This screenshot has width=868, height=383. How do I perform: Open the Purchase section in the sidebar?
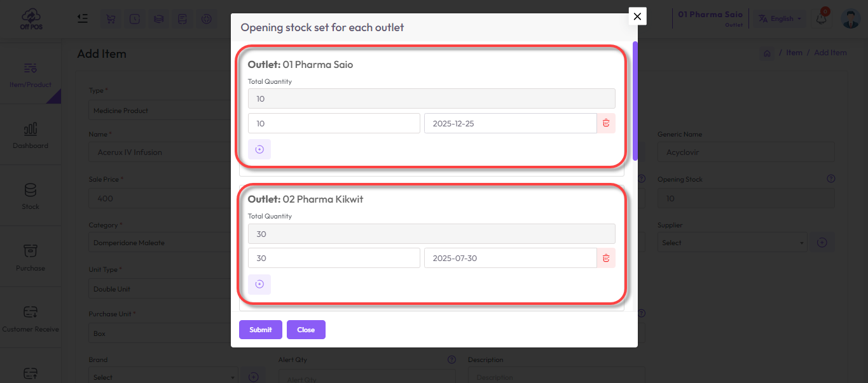(x=30, y=256)
